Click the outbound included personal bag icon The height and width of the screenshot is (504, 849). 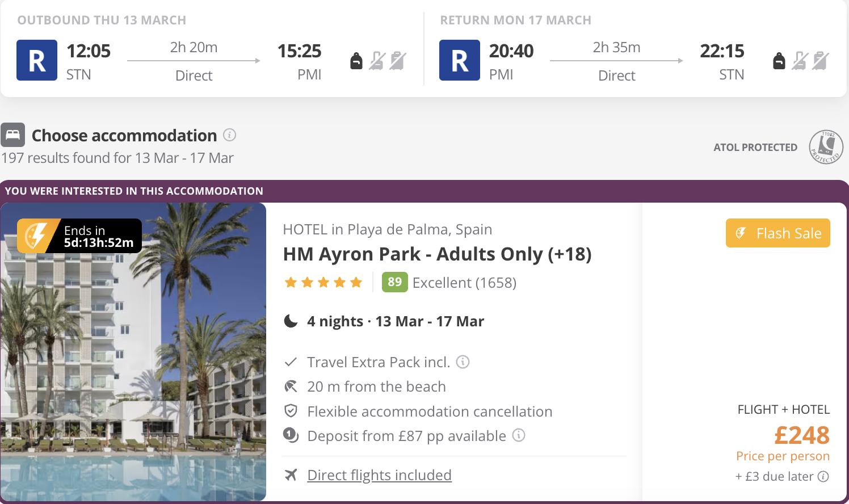point(356,61)
